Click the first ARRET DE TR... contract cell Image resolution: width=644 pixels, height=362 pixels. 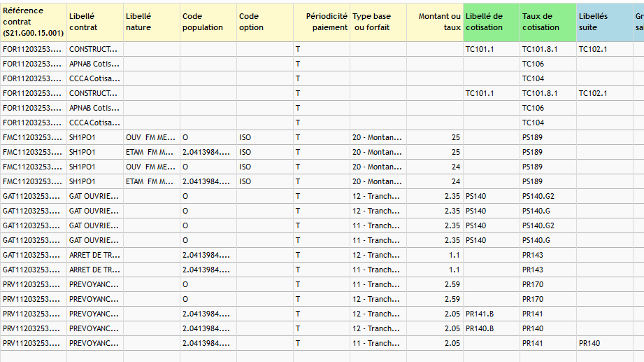pyautogui.click(x=95, y=255)
